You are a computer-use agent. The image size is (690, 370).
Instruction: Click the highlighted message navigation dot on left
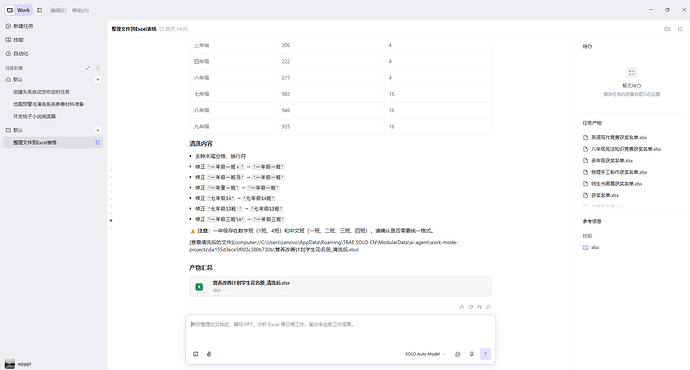[111, 220]
